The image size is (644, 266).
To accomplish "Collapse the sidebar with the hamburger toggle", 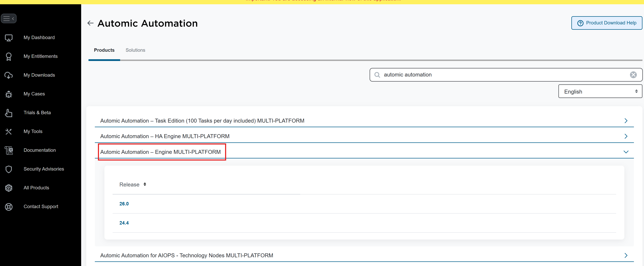I will 9,18.
